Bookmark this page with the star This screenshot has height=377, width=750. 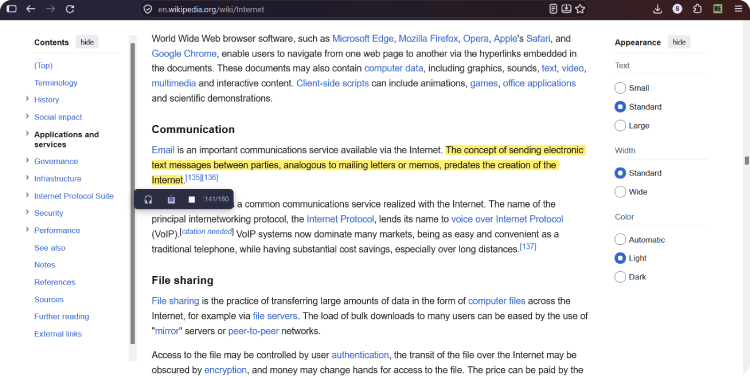point(580,9)
